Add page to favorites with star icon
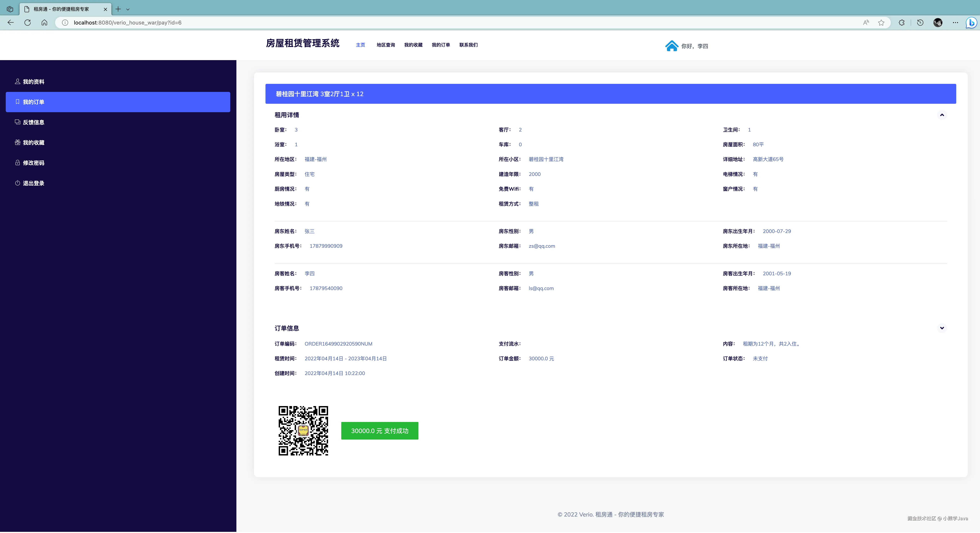Screen dimensions: 980x533 click(881, 22)
